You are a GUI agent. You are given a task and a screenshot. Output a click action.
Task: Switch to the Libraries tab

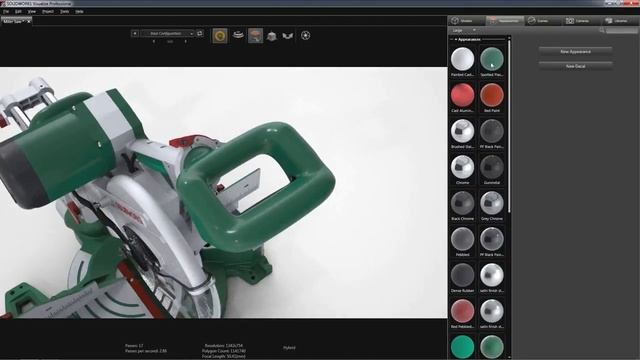pos(620,20)
